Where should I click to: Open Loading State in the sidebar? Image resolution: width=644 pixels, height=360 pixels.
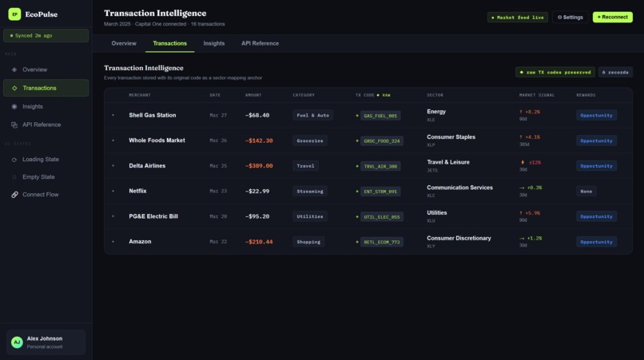[46, 160]
